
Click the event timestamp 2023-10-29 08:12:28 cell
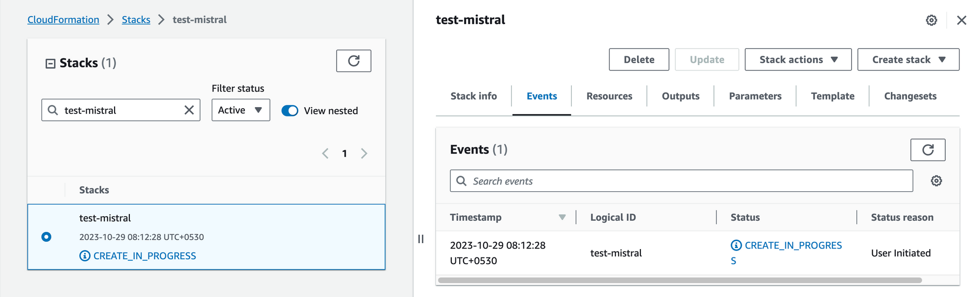point(498,253)
